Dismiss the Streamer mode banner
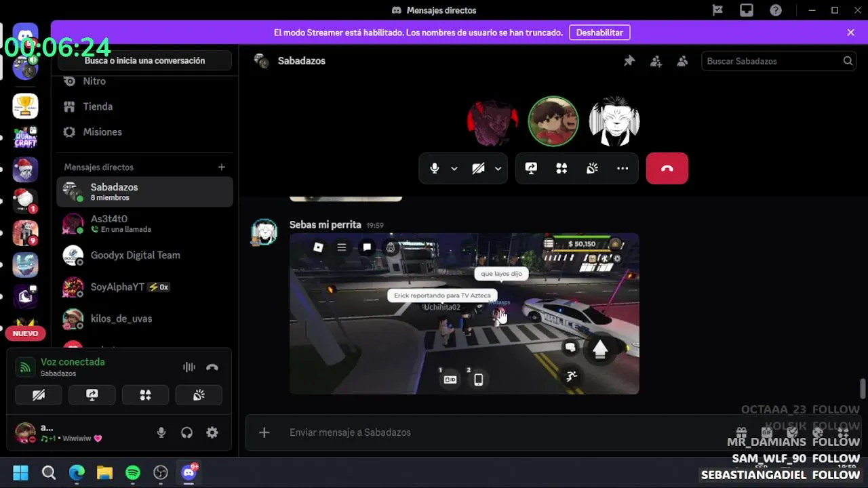The image size is (868, 488). pyautogui.click(x=851, y=33)
